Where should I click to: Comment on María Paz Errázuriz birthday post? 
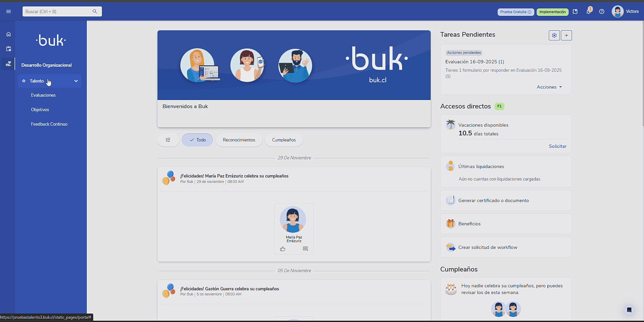(306, 249)
